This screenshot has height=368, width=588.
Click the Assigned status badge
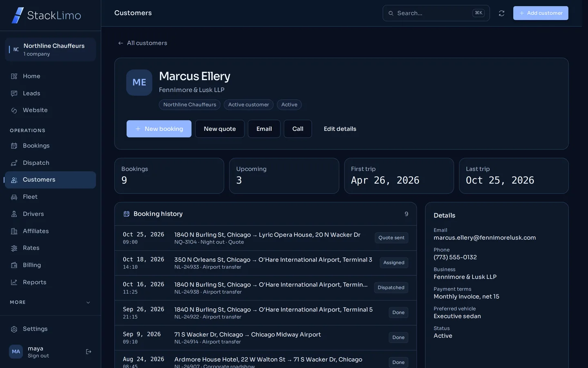click(x=394, y=263)
